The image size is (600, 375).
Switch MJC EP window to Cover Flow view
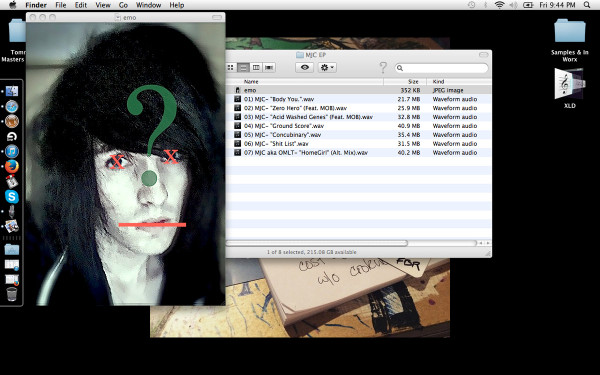click(x=269, y=68)
